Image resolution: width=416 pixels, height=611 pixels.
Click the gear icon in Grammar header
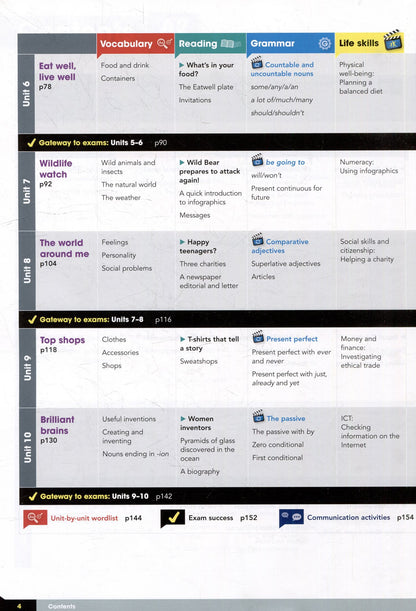(x=324, y=43)
